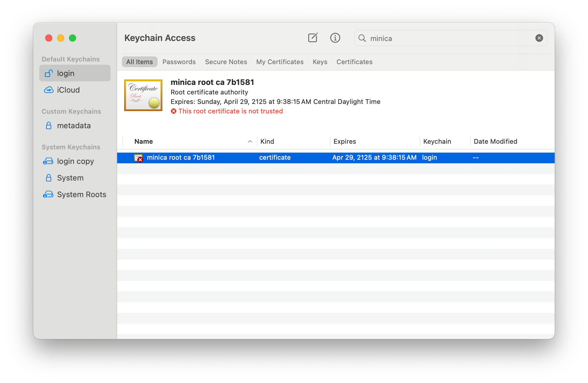Switch to the Passwords tab

click(x=179, y=62)
